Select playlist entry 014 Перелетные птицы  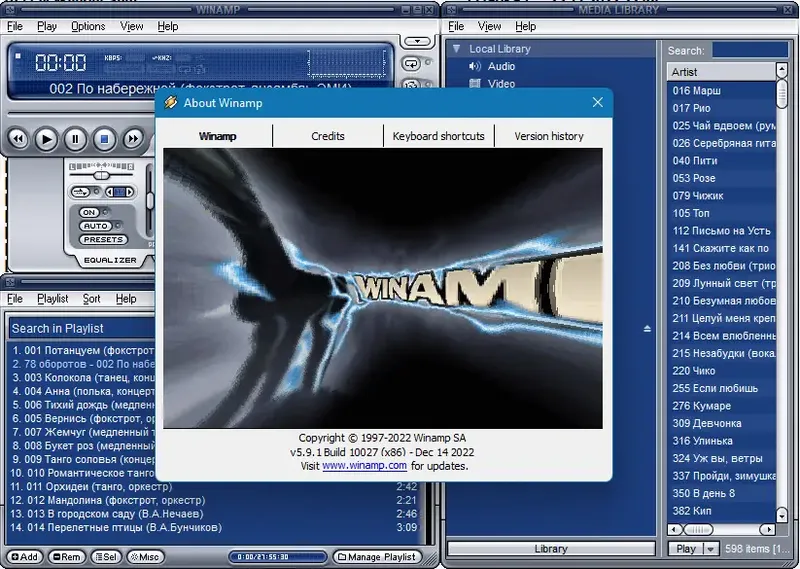coord(214,527)
